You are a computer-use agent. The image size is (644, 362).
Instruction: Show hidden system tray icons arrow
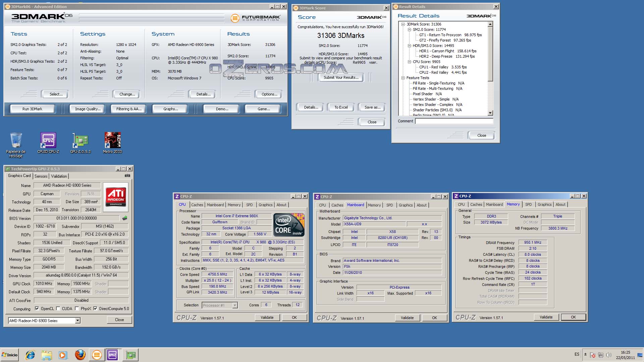(585, 355)
